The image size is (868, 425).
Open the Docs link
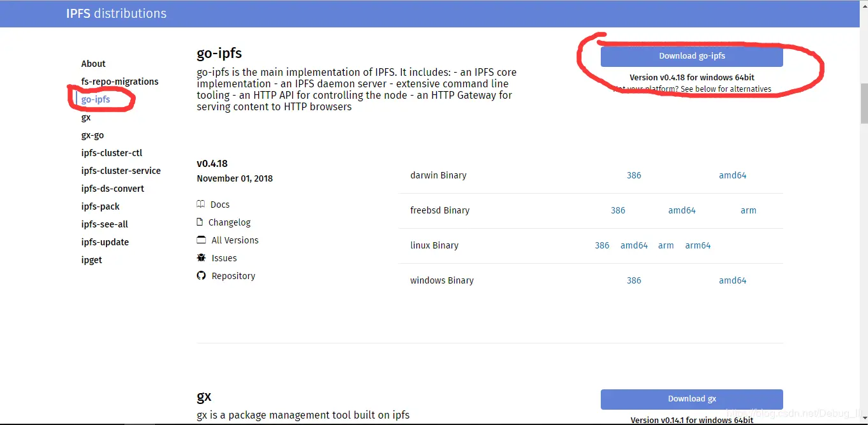point(220,205)
